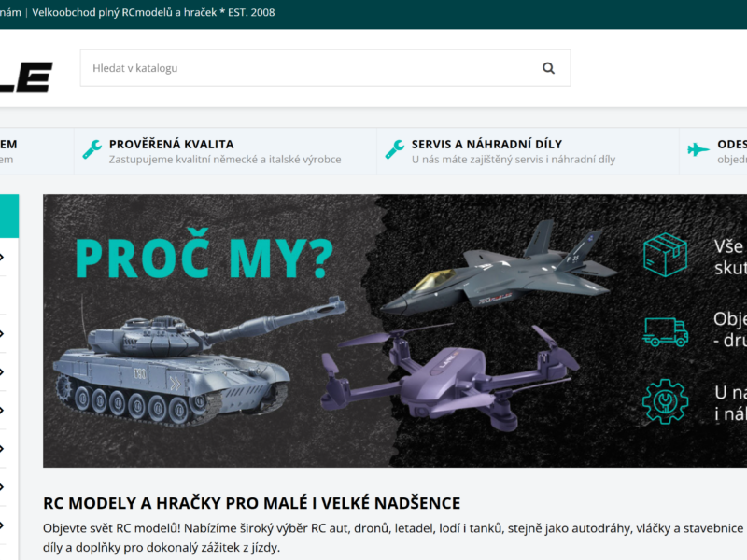Click the teal airplane shipping icon
Image resolution: width=747 pixels, height=560 pixels.
pyautogui.click(x=698, y=149)
